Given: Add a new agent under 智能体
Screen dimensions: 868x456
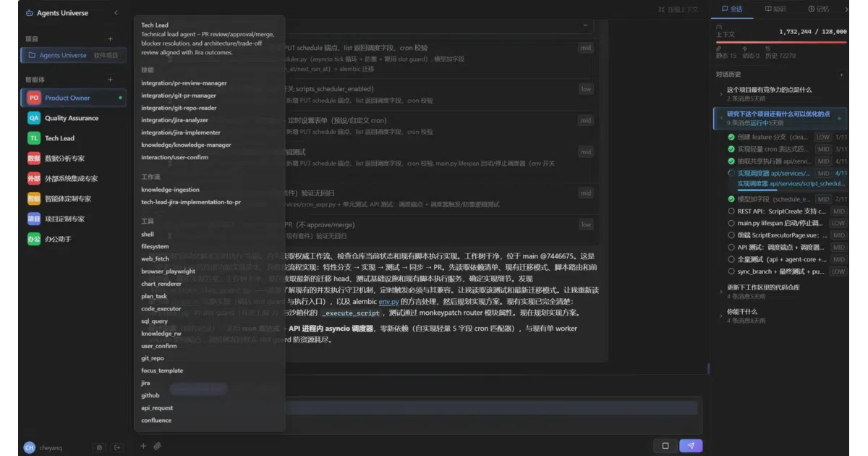Looking at the screenshot, I should click(111, 80).
